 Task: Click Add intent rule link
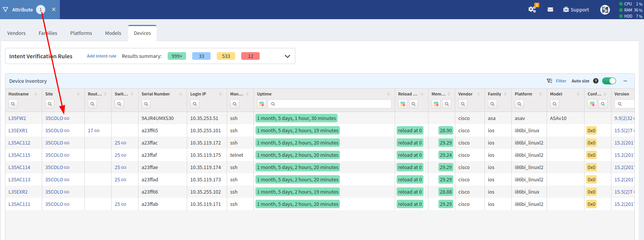102,56
